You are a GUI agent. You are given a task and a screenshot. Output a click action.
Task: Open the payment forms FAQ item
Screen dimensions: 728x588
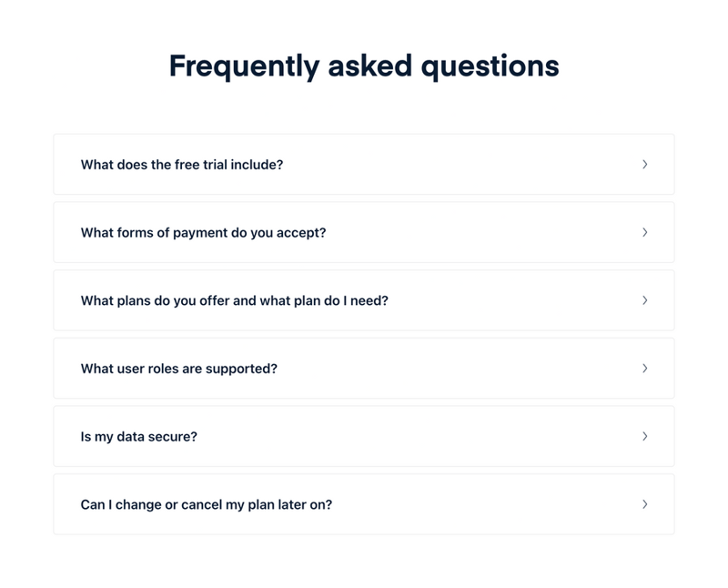364,232
